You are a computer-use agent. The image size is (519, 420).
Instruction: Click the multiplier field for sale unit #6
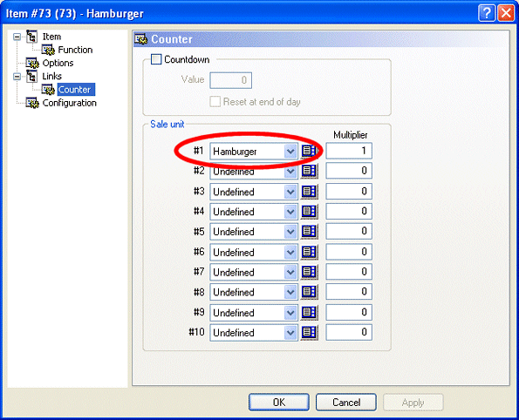349,252
